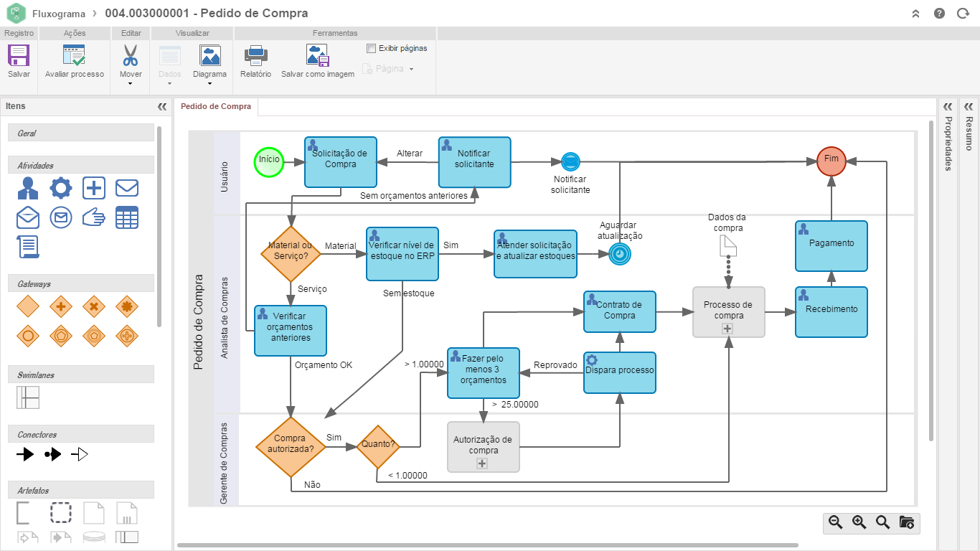Screen dimensions: 980x551
Task: Enable the Exibir páginas checkbox
Action: point(371,49)
